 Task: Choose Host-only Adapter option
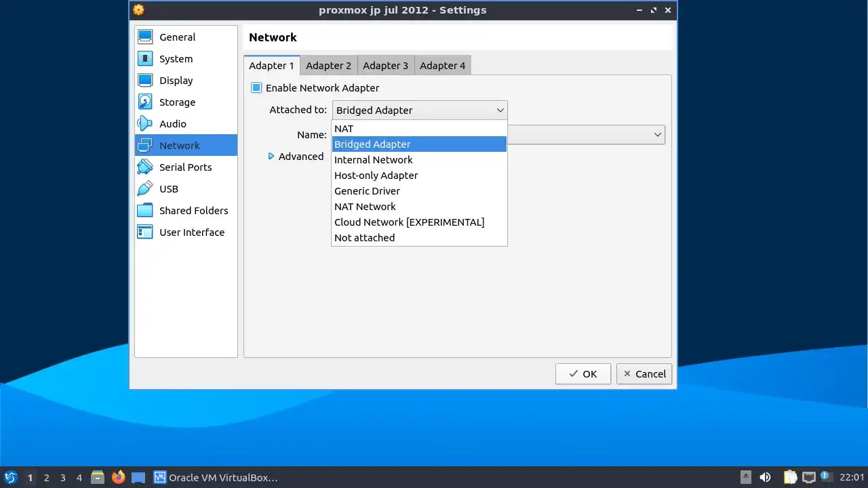(x=419, y=175)
